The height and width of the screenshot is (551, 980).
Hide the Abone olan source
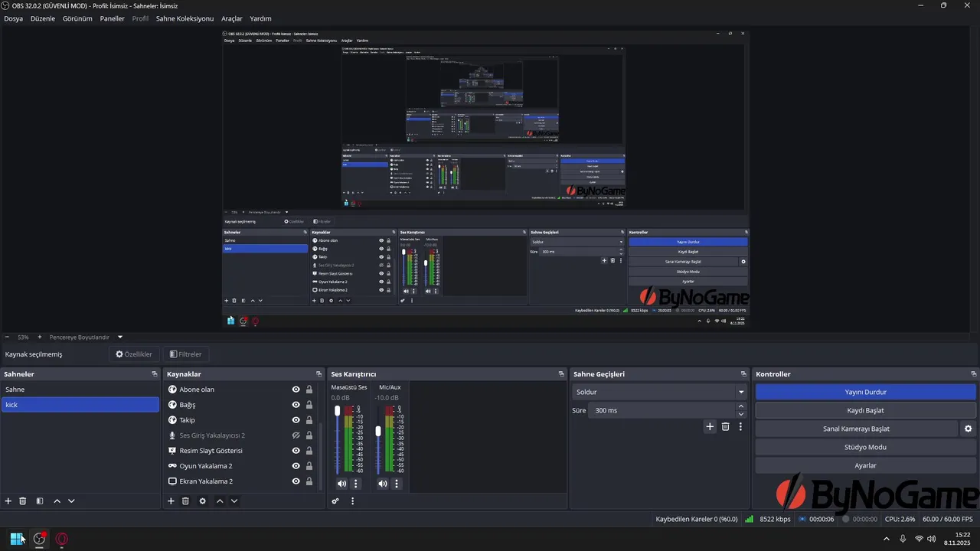296,390
